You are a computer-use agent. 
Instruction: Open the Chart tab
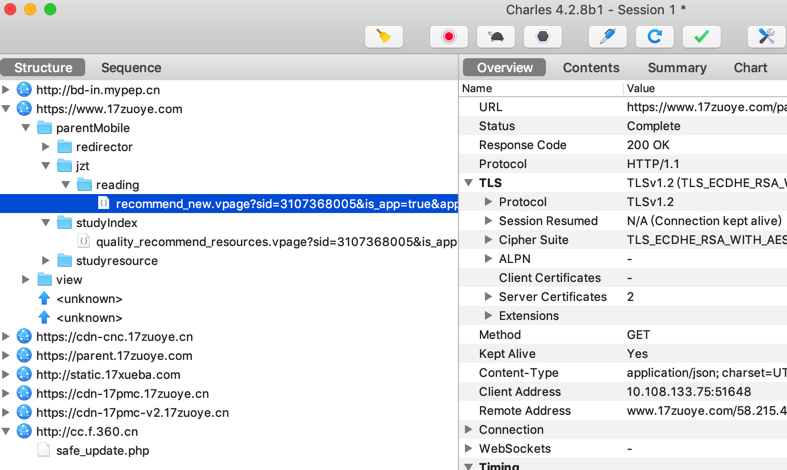click(750, 67)
